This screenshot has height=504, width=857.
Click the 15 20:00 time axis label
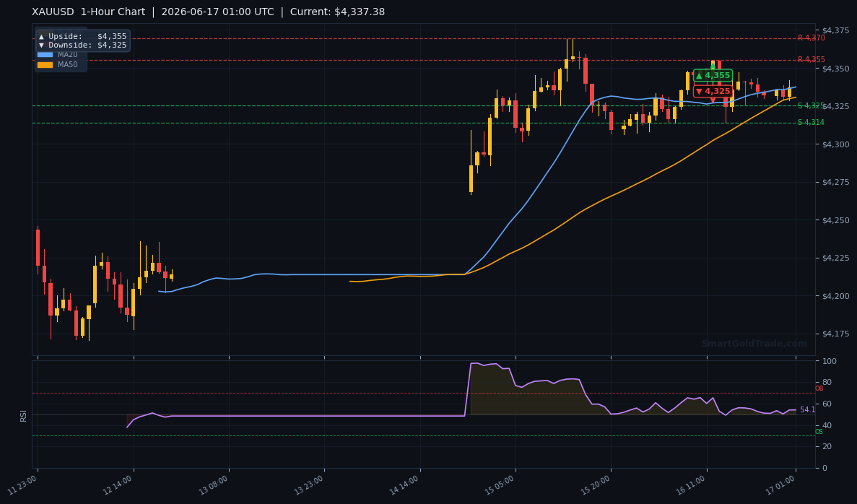pyautogui.click(x=596, y=485)
